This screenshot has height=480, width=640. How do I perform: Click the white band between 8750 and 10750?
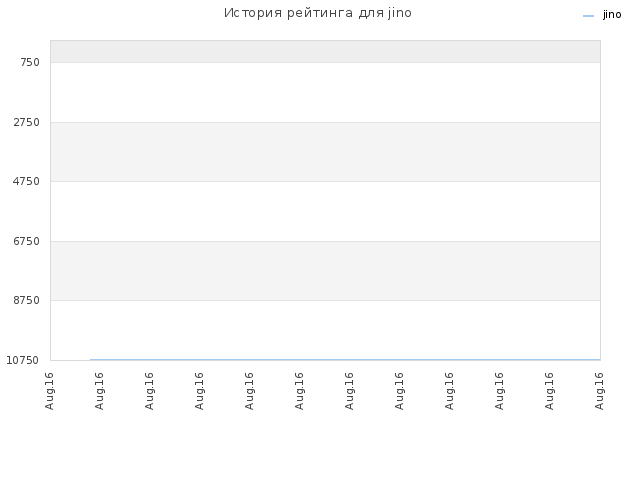[x=325, y=330]
